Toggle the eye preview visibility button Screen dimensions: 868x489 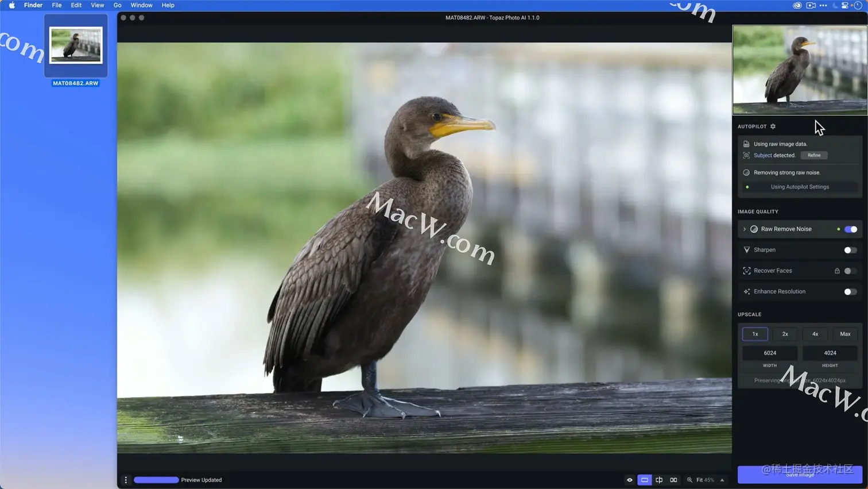click(x=630, y=480)
